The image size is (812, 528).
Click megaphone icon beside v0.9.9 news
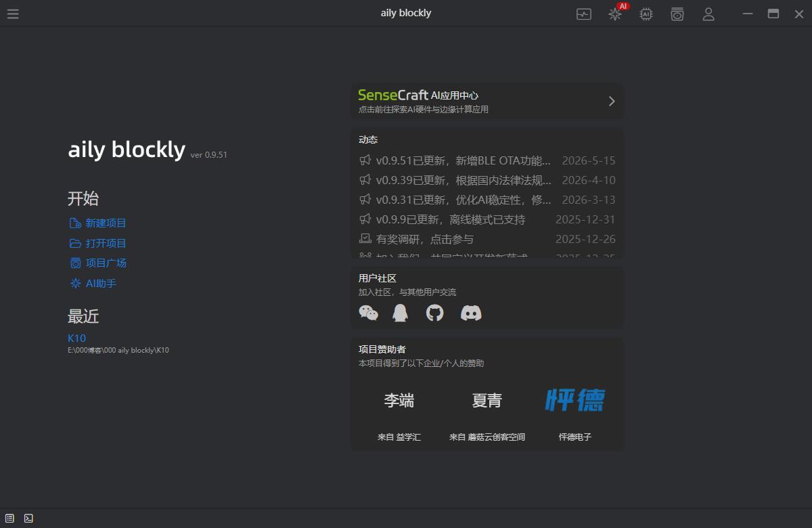(365, 219)
